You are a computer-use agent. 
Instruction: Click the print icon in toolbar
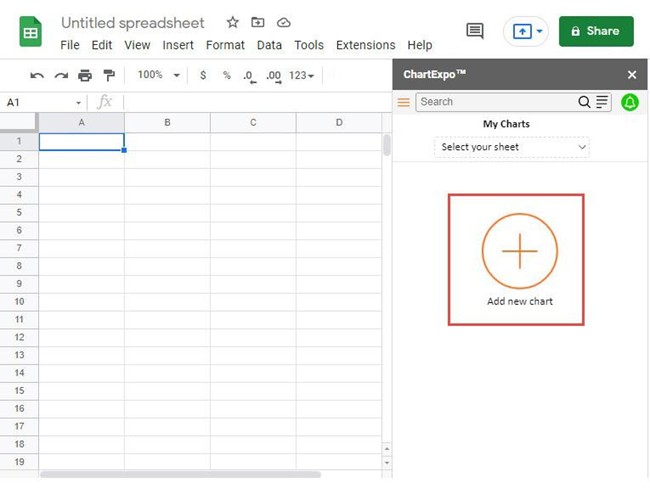[85, 75]
